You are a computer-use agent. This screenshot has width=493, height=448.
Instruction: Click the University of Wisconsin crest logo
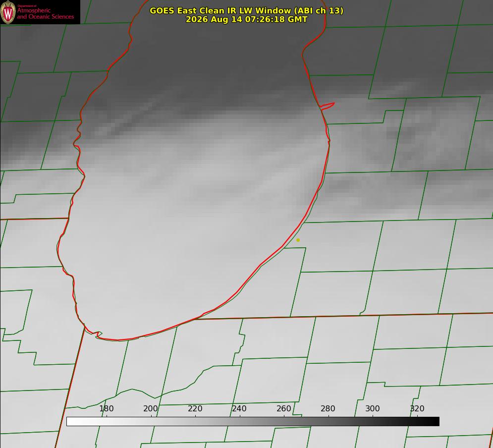coord(8,12)
